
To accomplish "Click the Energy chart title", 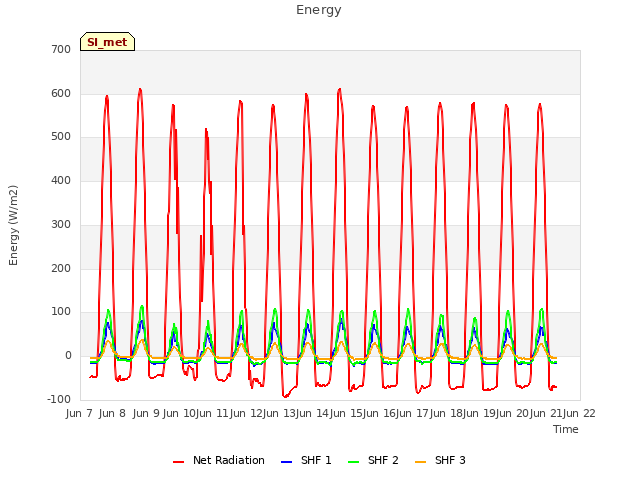I will (x=319, y=10).
